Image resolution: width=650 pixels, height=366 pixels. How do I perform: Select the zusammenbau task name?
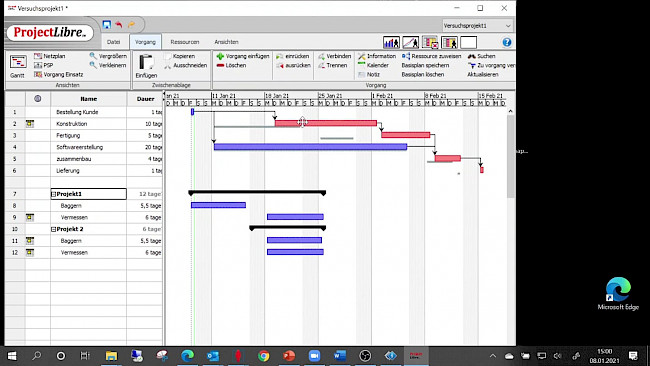point(74,159)
